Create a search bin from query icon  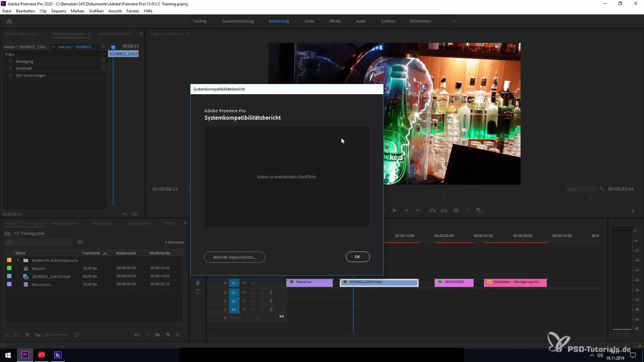point(80,242)
